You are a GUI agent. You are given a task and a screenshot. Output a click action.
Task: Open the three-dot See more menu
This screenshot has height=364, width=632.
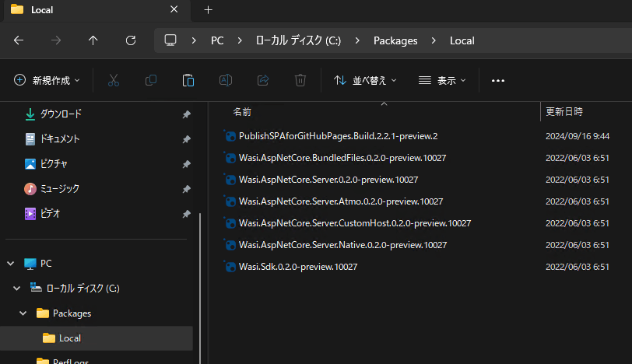(498, 81)
